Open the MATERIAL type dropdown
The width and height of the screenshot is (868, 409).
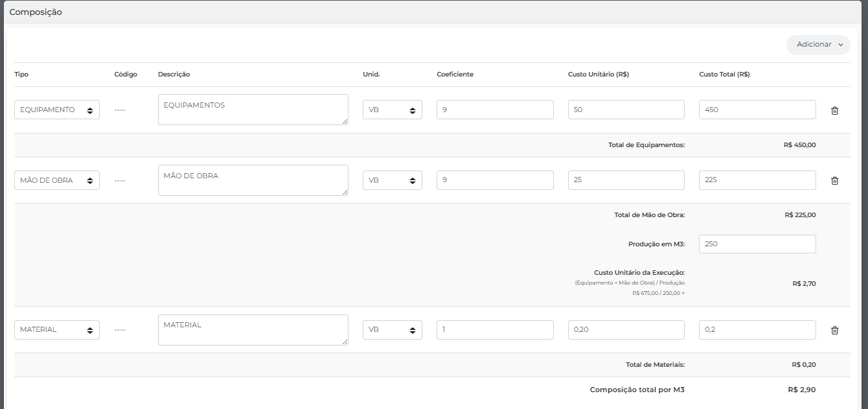pyautogui.click(x=57, y=329)
